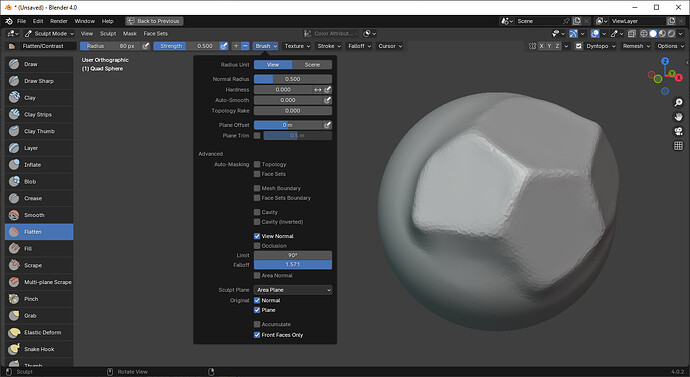Expand the Falloff dropdown in header

359,46
